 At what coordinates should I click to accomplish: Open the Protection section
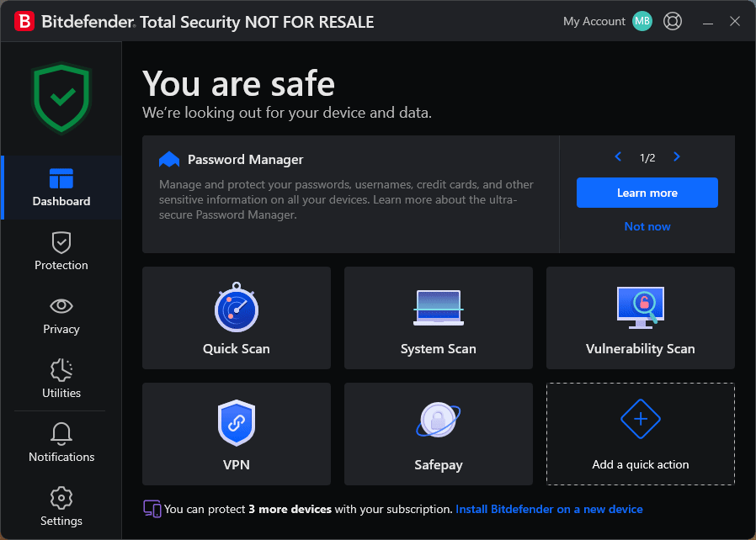[61, 251]
